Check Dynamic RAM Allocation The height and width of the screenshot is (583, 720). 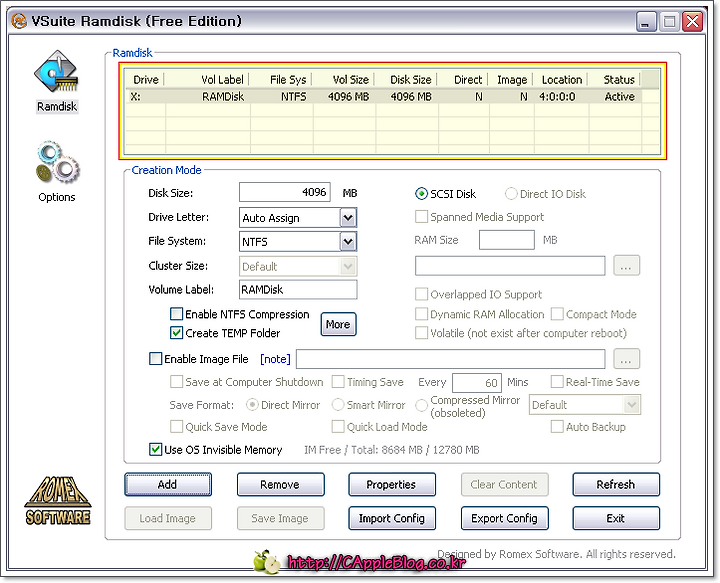[421, 314]
